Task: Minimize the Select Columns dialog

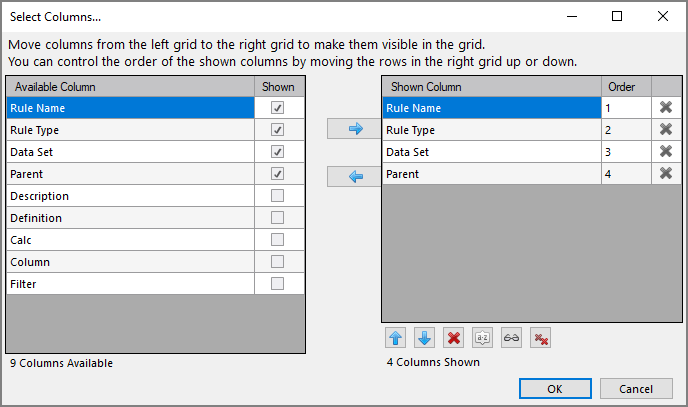Action: 572,16
